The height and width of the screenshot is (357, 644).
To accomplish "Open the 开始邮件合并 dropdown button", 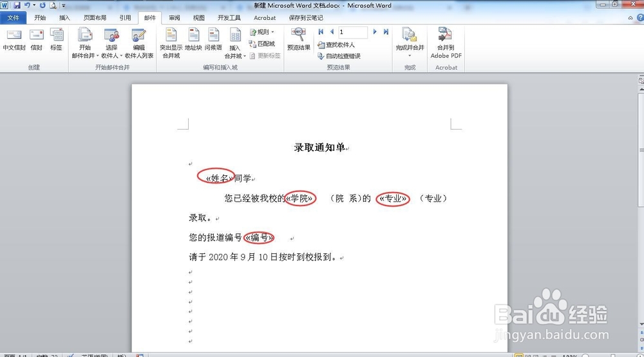I will 85,44.
